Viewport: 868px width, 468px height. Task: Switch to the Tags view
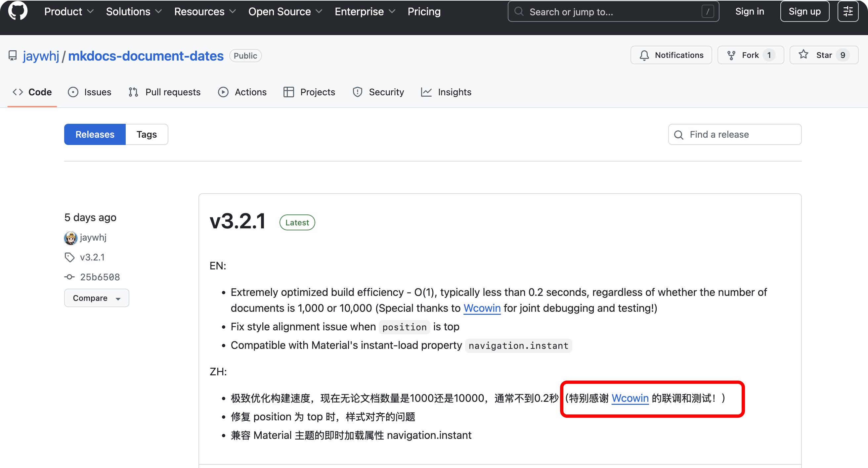[x=147, y=134]
